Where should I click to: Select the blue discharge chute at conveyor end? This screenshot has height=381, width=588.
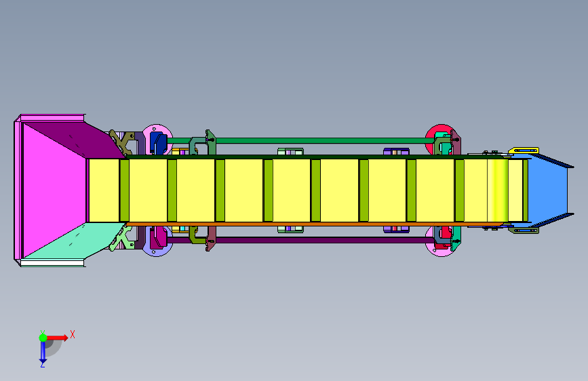(x=547, y=190)
